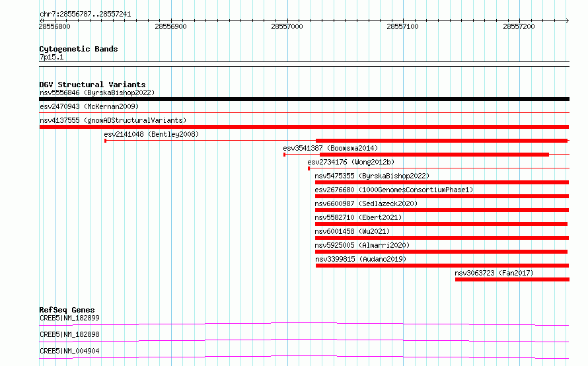The width and height of the screenshot is (588, 366).
Task: Click the RefSeq Genes track heading
Action: click(x=67, y=310)
